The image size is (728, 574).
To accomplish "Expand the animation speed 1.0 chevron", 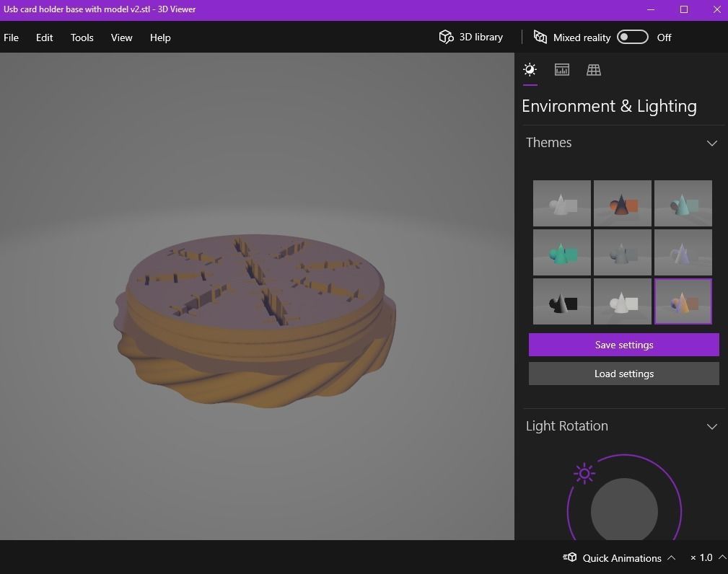I will pos(722,557).
